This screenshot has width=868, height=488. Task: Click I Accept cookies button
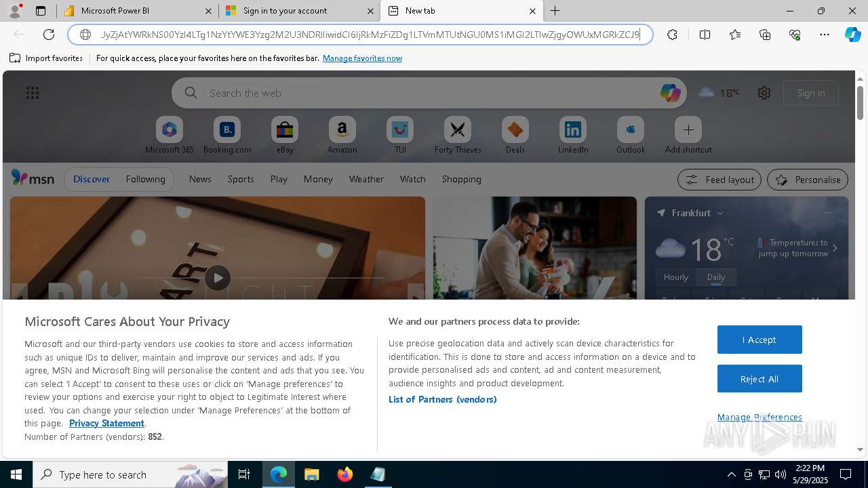(759, 340)
